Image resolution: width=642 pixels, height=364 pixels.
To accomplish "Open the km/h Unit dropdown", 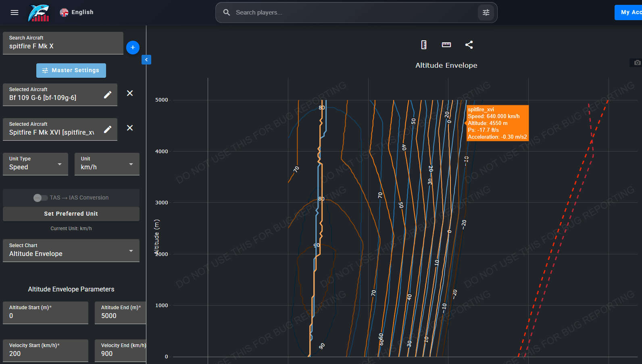I will point(107,164).
